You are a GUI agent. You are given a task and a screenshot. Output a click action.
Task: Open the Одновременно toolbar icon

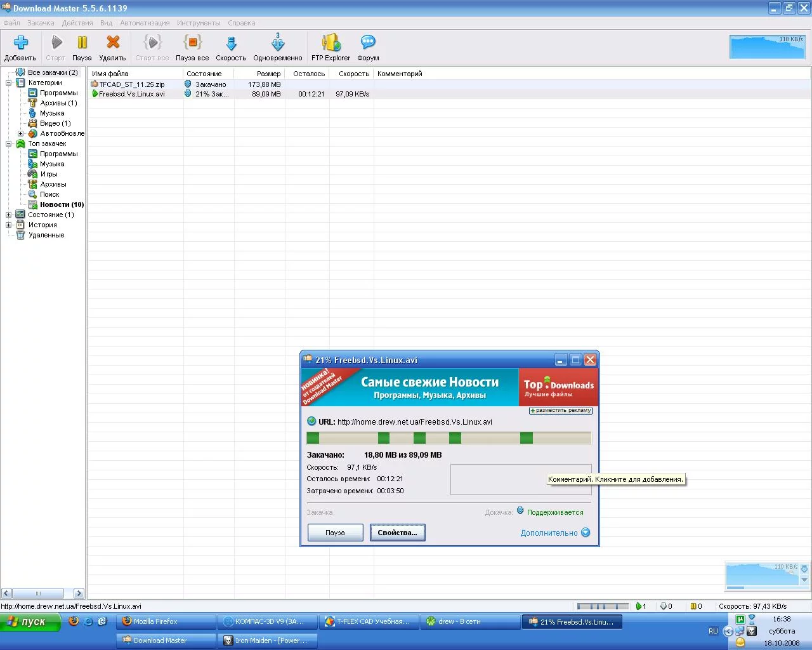pyautogui.click(x=278, y=48)
